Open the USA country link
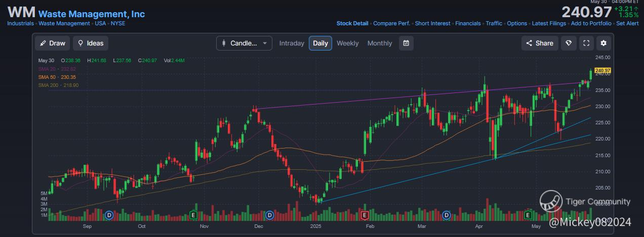The width and height of the screenshot is (644, 237). click(x=101, y=23)
